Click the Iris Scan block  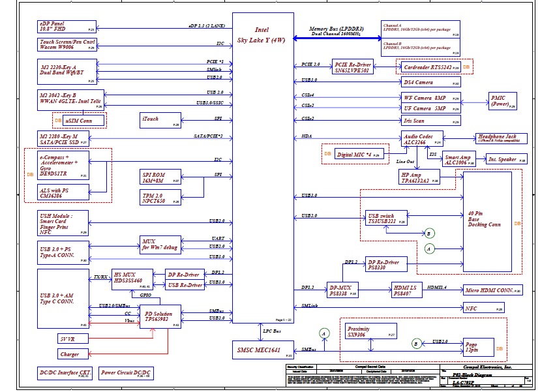[431, 121]
